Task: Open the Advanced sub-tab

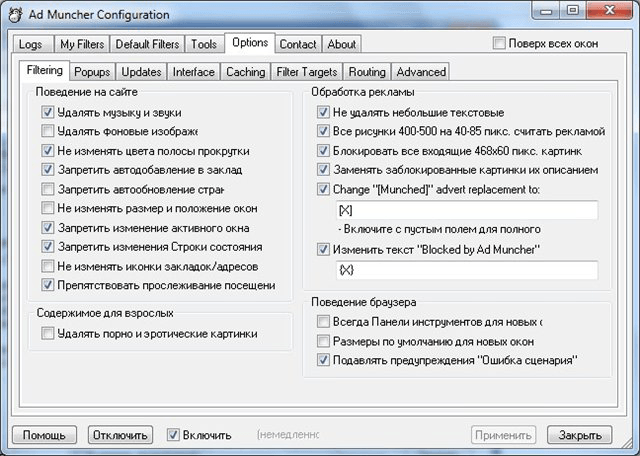Action: click(421, 72)
